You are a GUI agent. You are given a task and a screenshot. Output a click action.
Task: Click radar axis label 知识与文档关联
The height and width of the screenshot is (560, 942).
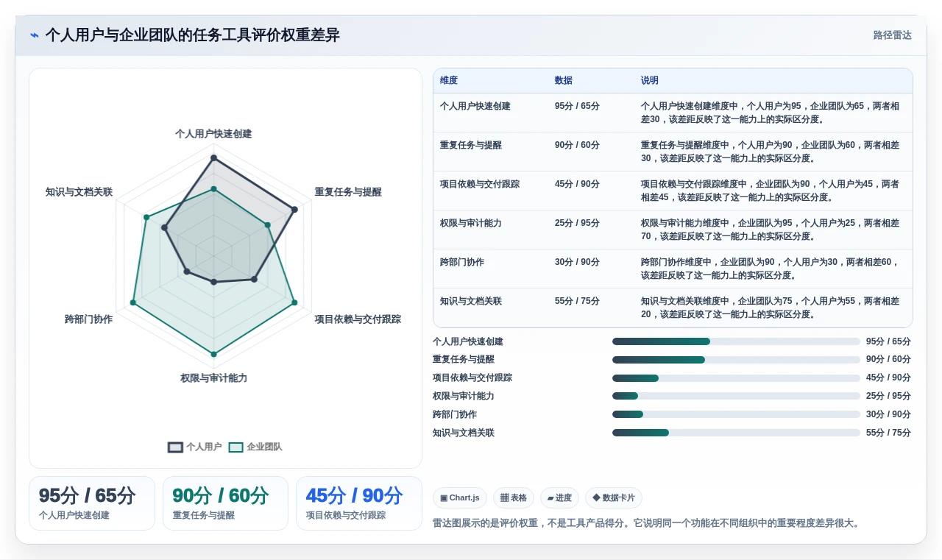[79, 192]
